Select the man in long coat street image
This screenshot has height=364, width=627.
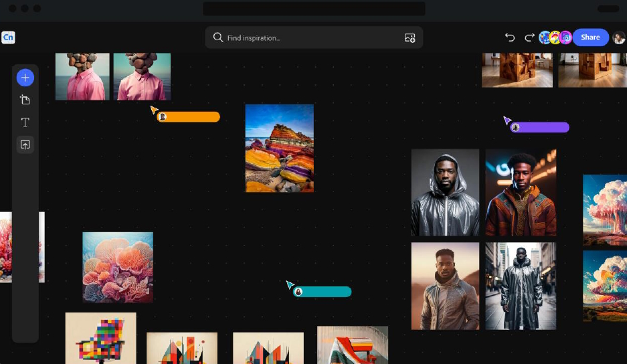(x=521, y=286)
